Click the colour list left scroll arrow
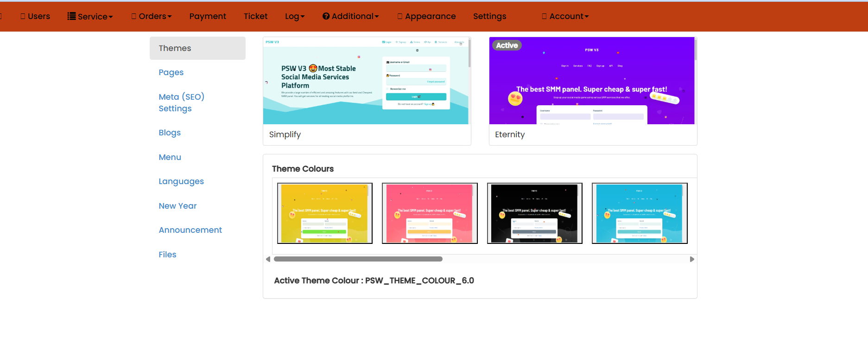This screenshot has width=868, height=351. pos(268,259)
